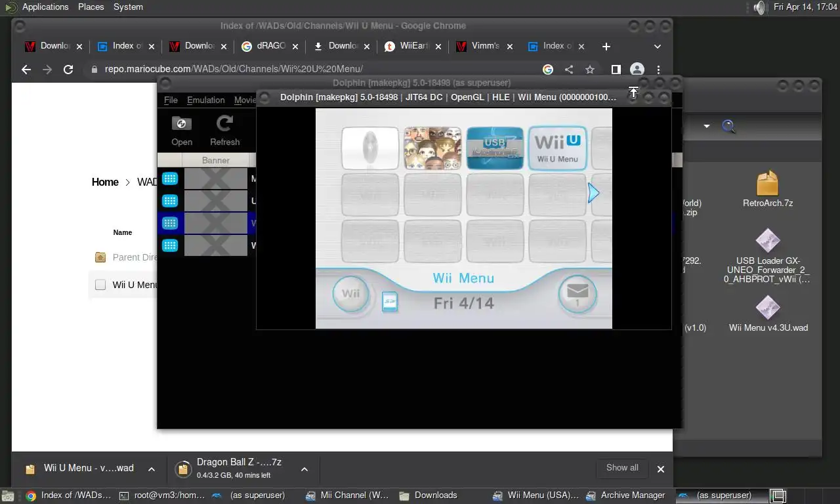Open Dolphin's Movie menu
Screen dimensions: 840x504
click(245, 100)
